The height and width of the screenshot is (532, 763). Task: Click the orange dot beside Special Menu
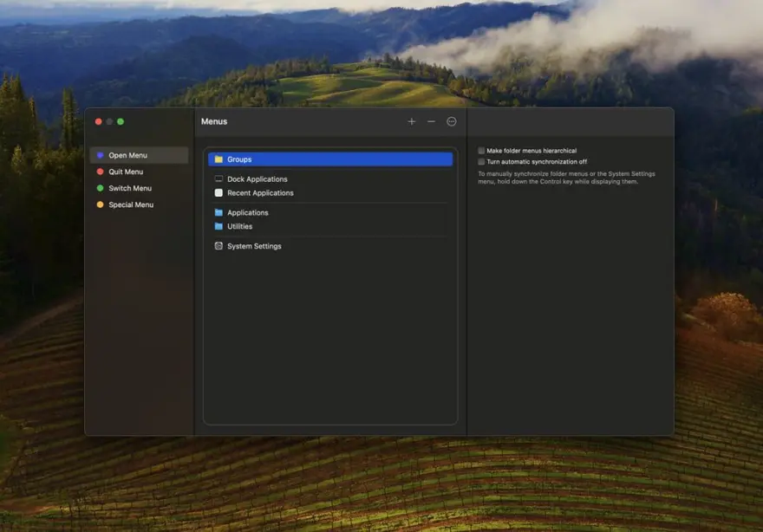point(101,204)
